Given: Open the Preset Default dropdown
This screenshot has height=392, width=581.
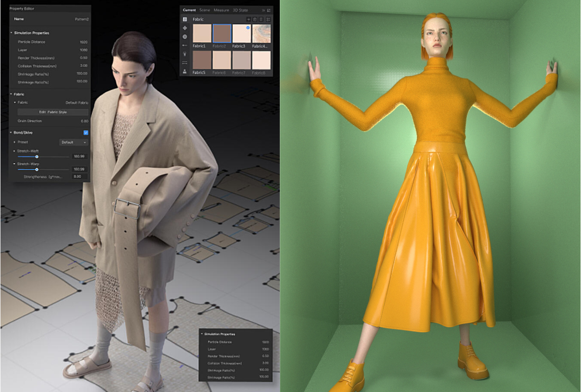Looking at the screenshot, I should 74,142.
